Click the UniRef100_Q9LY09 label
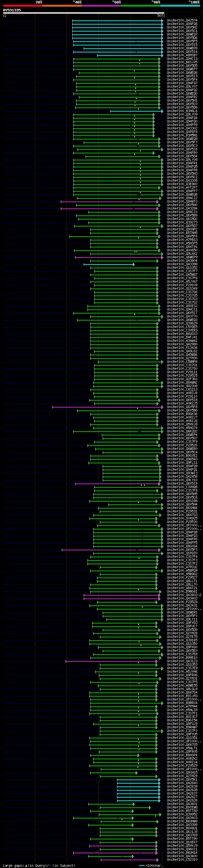The height and width of the screenshot is (868, 203). (182, 115)
